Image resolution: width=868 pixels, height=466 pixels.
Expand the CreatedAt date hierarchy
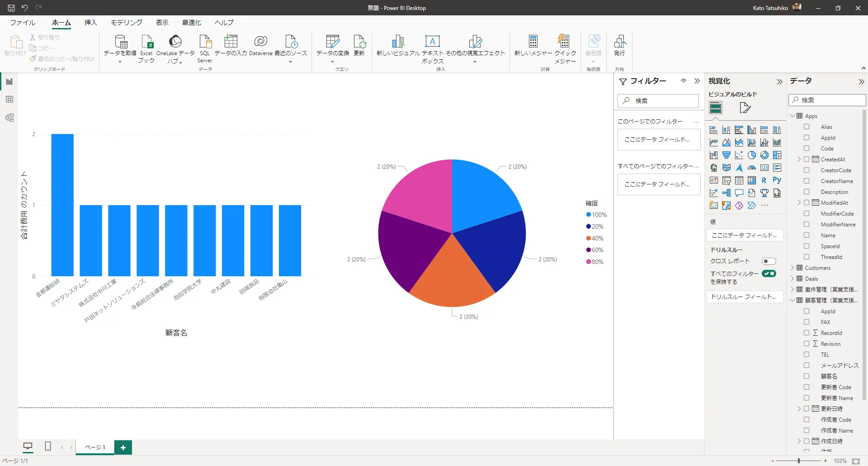pos(799,159)
